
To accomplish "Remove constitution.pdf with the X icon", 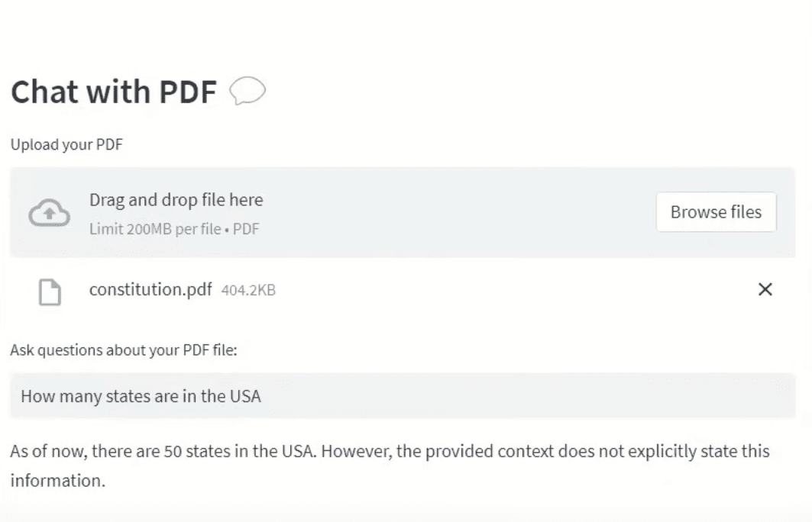I will pyautogui.click(x=765, y=289).
